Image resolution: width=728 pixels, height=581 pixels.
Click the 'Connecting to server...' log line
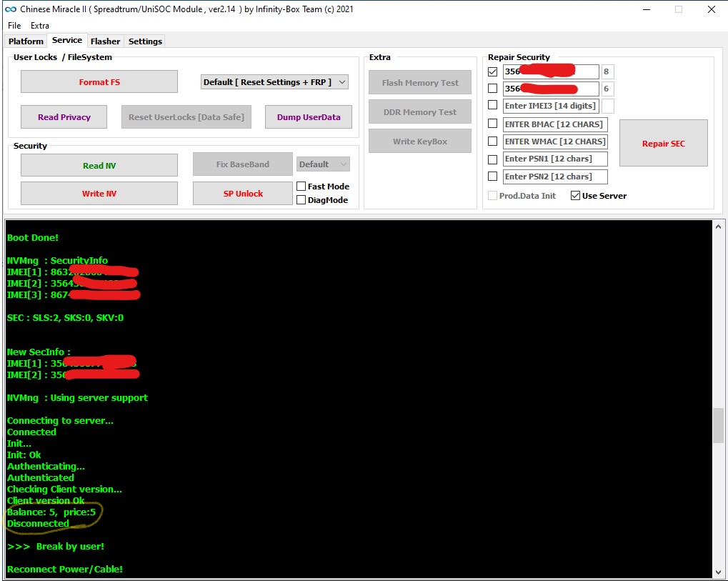click(60, 420)
